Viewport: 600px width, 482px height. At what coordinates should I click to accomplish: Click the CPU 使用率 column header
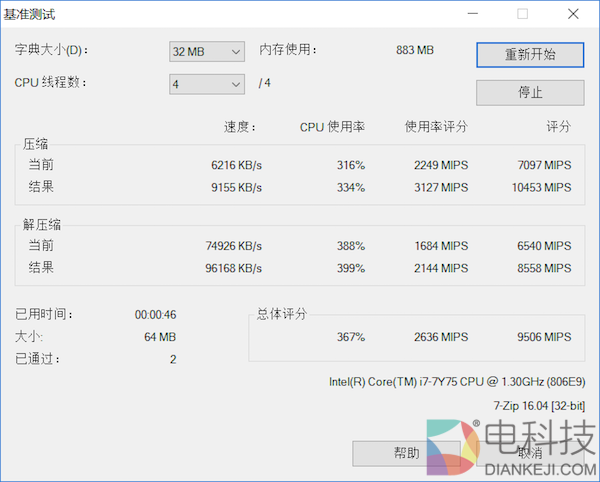tap(332, 127)
